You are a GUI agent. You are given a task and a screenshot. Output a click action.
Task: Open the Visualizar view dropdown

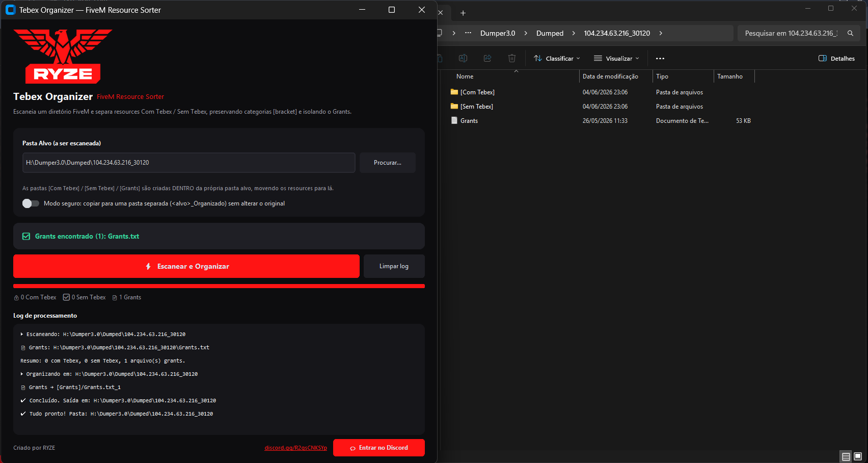pyautogui.click(x=616, y=59)
